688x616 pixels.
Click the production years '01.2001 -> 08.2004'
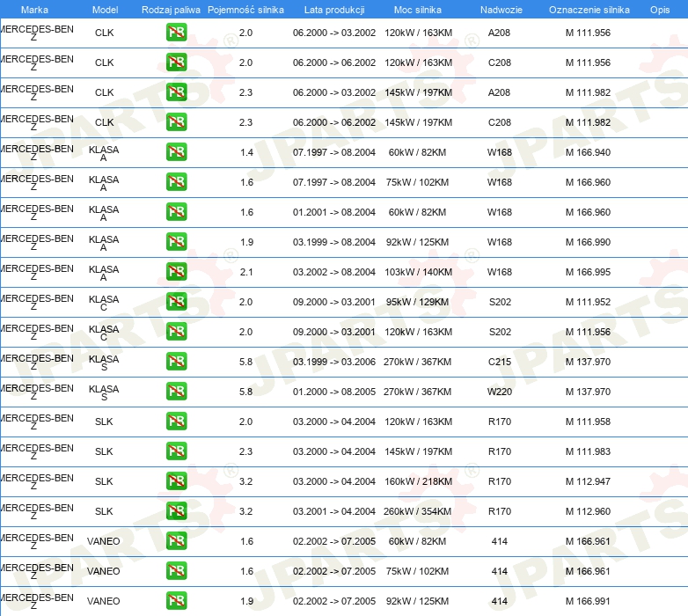tap(334, 212)
